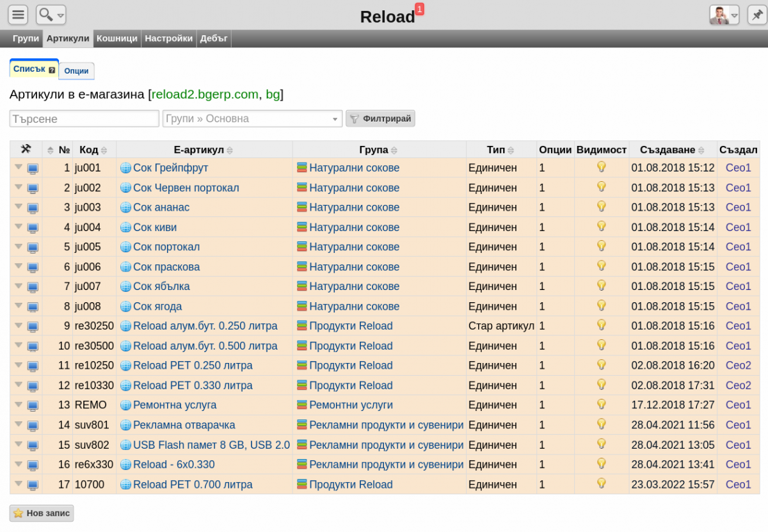
Task: Click the Reload title in the header
Action: [387, 17]
